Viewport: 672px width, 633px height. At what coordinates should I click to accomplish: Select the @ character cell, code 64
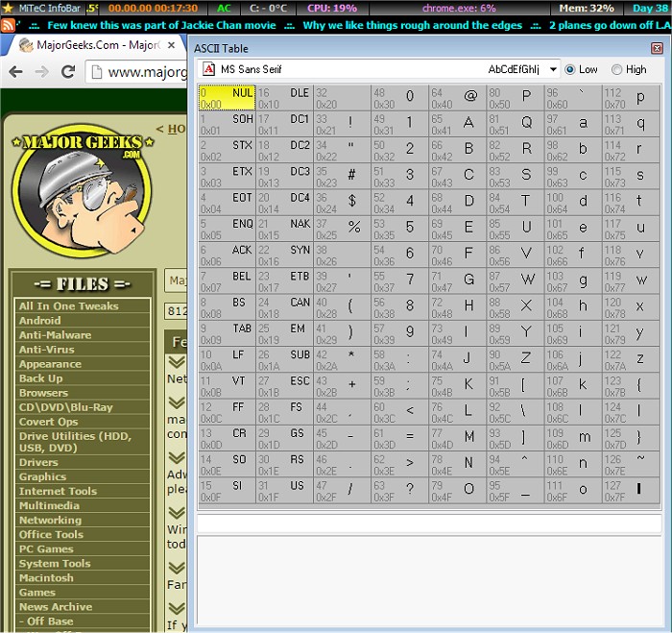tap(457, 98)
